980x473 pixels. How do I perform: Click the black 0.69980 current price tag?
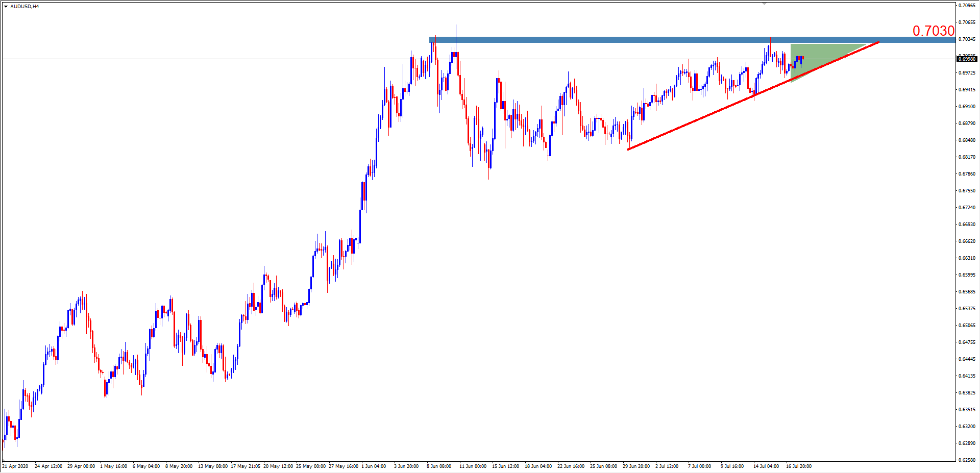(x=967, y=59)
